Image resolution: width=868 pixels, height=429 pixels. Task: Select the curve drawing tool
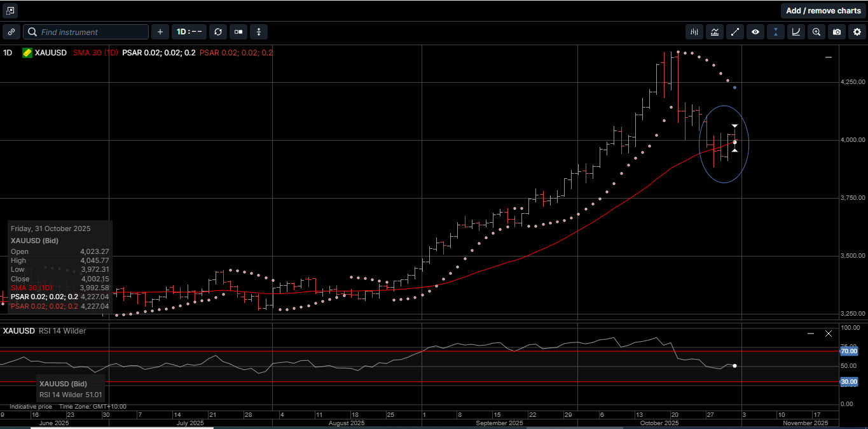tap(796, 32)
